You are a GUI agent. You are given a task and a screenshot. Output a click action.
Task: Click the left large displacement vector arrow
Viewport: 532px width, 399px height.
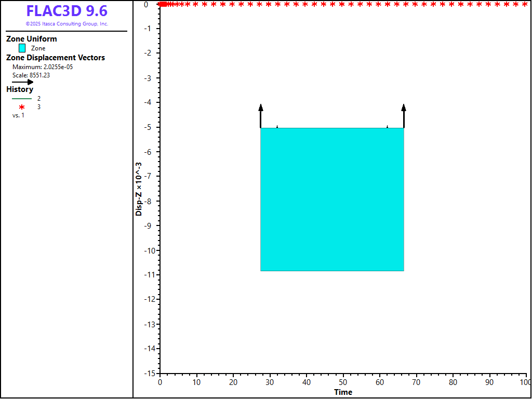pyautogui.click(x=261, y=115)
